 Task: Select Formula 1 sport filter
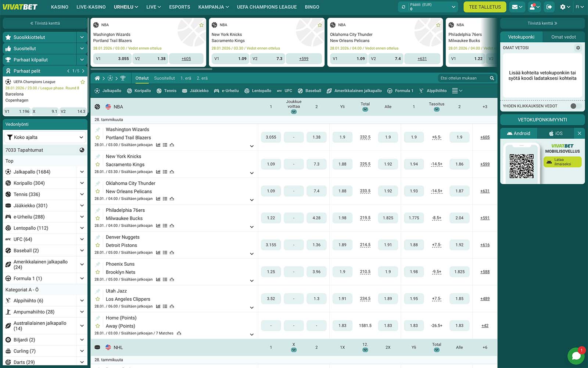click(x=401, y=91)
